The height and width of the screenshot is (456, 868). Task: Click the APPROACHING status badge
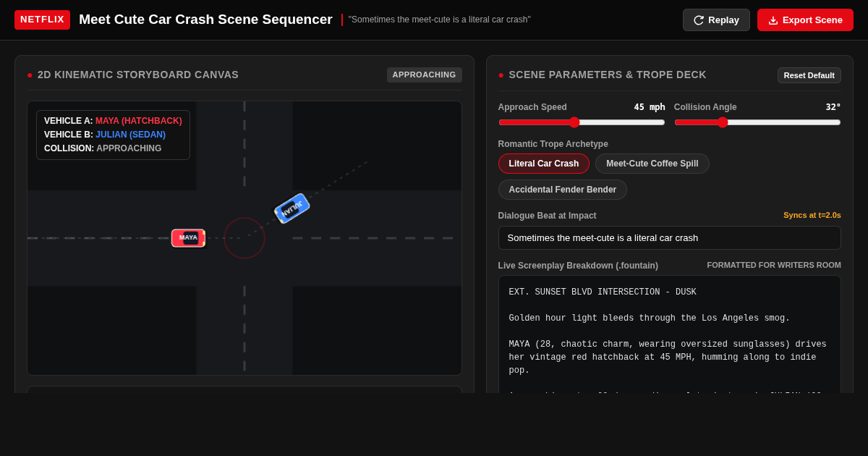(425, 75)
